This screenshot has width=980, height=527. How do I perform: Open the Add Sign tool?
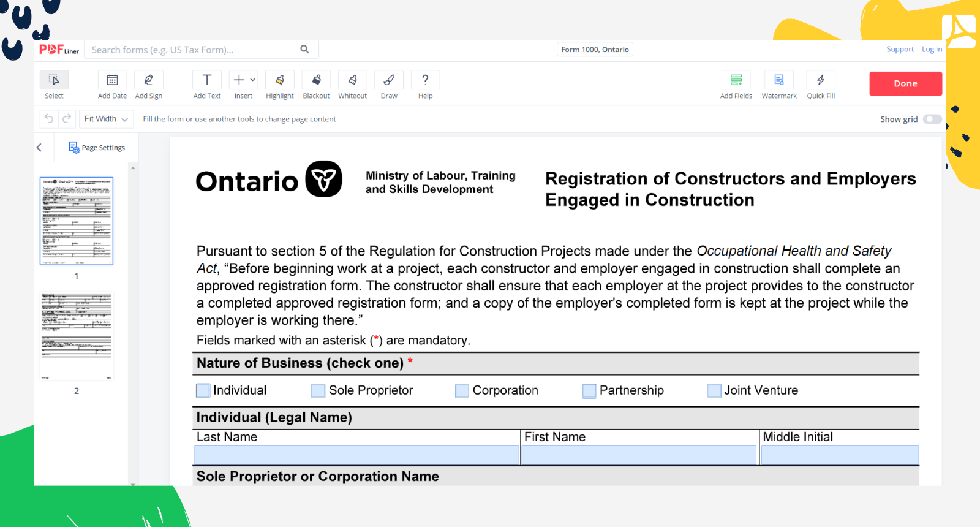pyautogui.click(x=149, y=80)
